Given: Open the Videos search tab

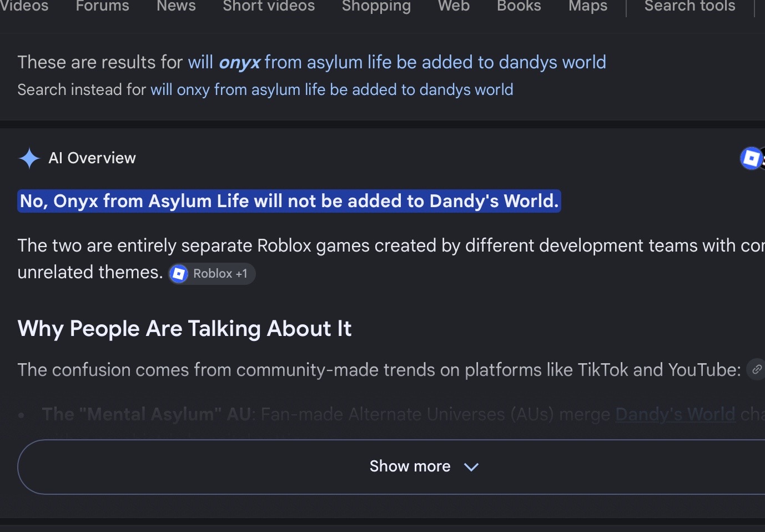Looking at the screenshot, I should (x=24, y=6).
